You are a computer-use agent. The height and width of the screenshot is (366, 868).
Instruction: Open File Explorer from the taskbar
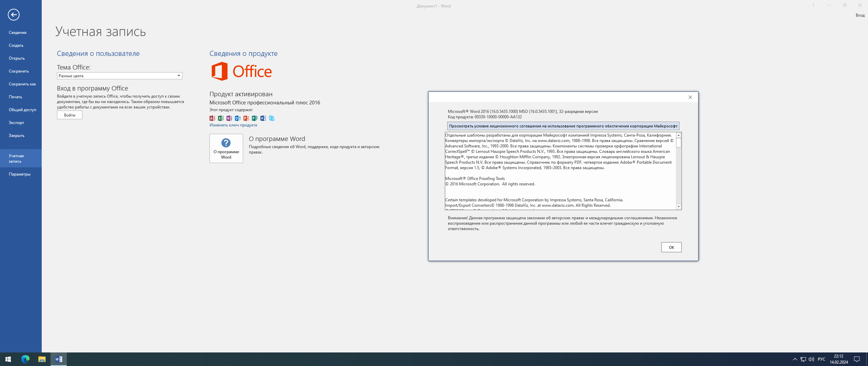(42, 359)
